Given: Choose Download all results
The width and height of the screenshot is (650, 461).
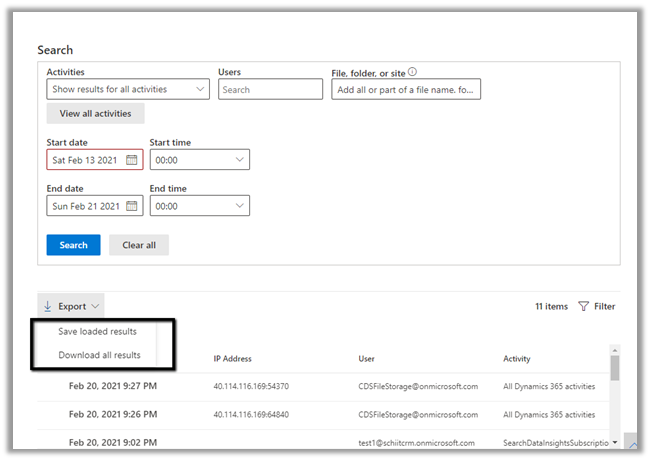Looking at the screenshot, I should [x=99, y=355].
